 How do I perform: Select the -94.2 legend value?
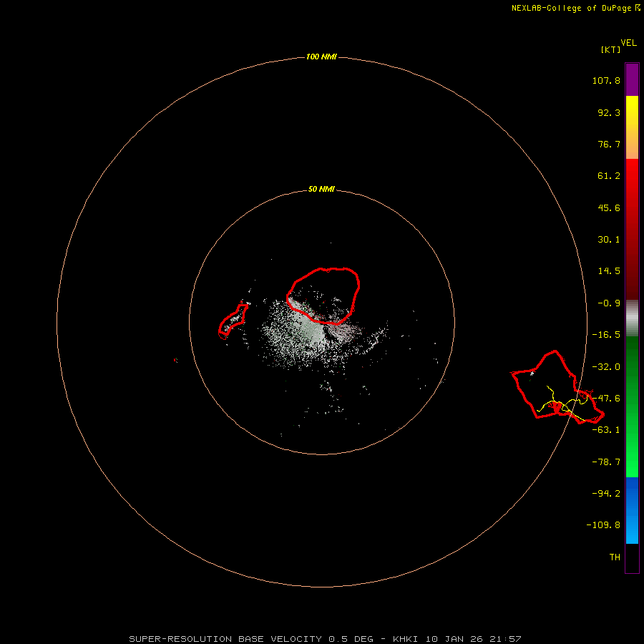coord(606,494)
